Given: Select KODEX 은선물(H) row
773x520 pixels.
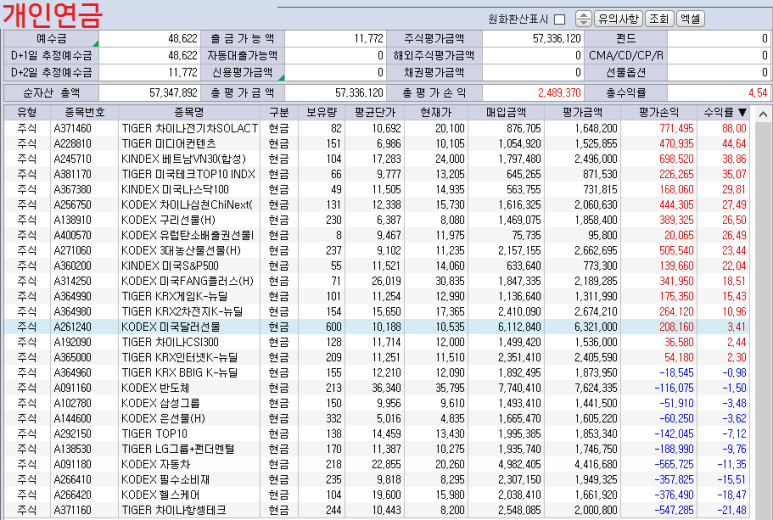Looking at the screenshot, I should [x=377, y=418].
